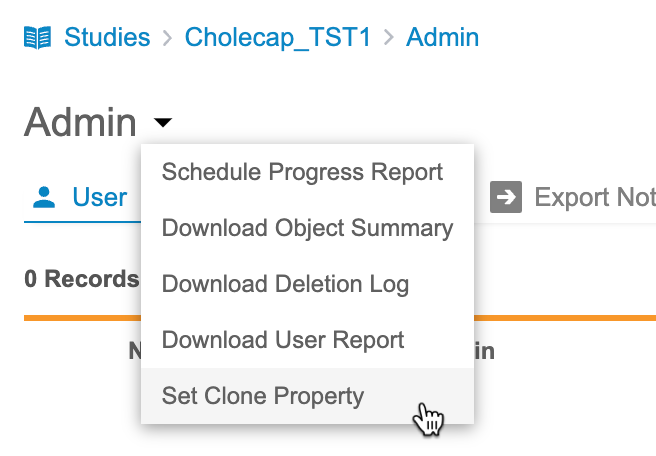Click the User tab person icon
This screenshot has width=656, height=456.
click(43, 197)
